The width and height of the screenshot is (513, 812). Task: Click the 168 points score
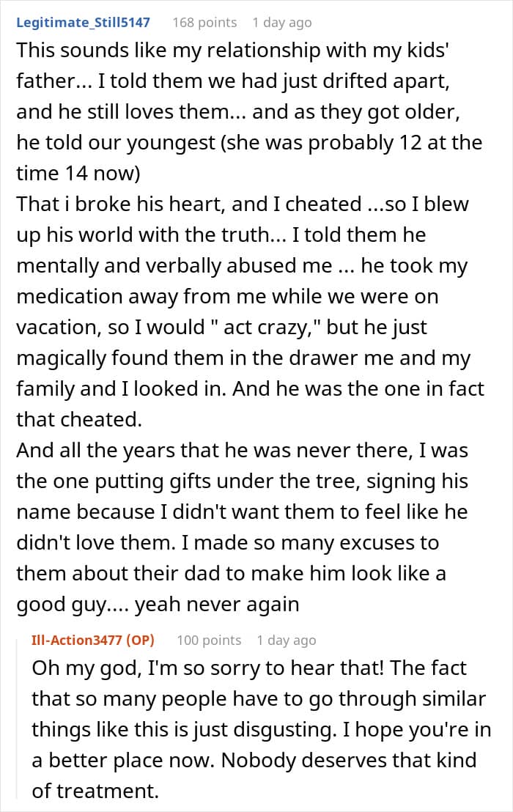(x=204, y=22)
